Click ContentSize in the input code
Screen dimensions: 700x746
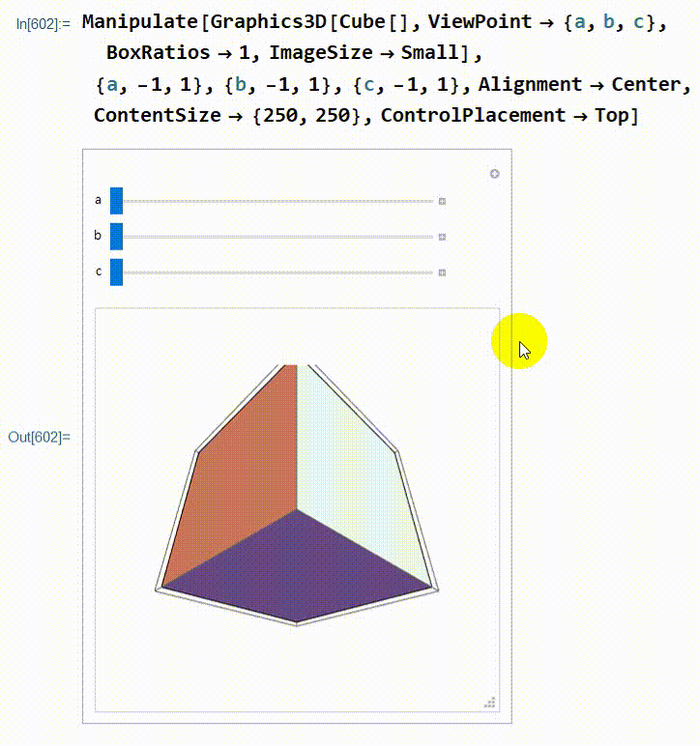tap(158, 115)
